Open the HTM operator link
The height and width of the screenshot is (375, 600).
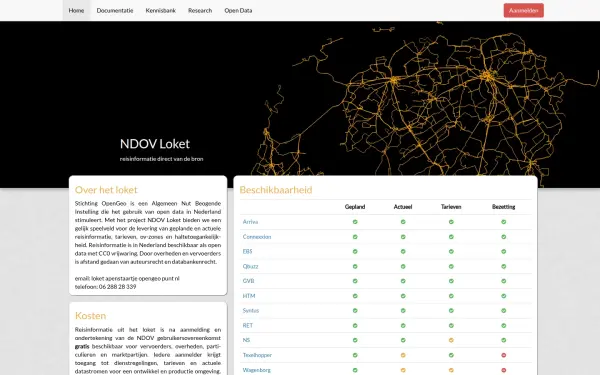[x=249, y=296]
